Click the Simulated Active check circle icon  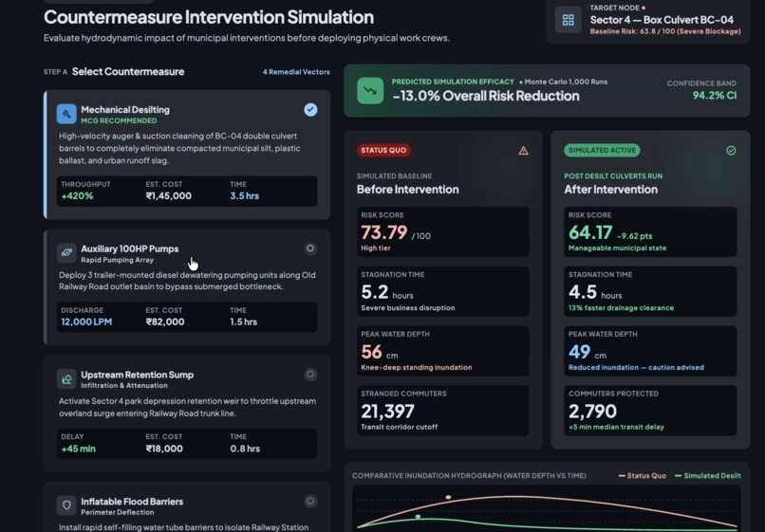pyautogui.click(x=731, y=151)
